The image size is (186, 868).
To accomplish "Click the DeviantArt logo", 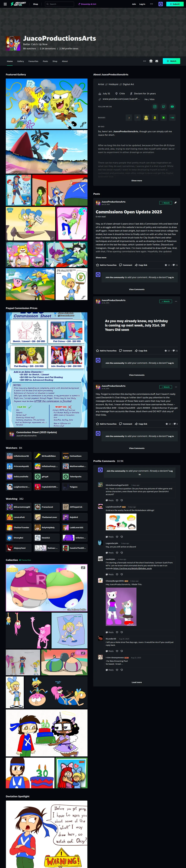I will click(18, 4).
